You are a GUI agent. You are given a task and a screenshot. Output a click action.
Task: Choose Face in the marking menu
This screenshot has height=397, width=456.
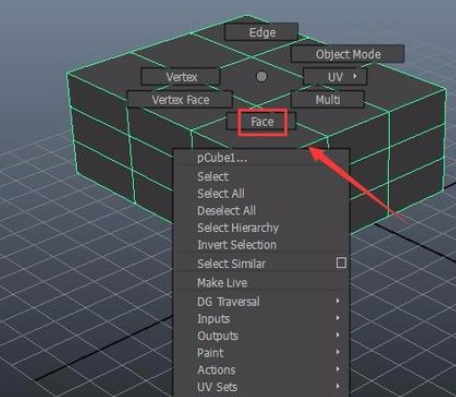[x=261, y=121]
